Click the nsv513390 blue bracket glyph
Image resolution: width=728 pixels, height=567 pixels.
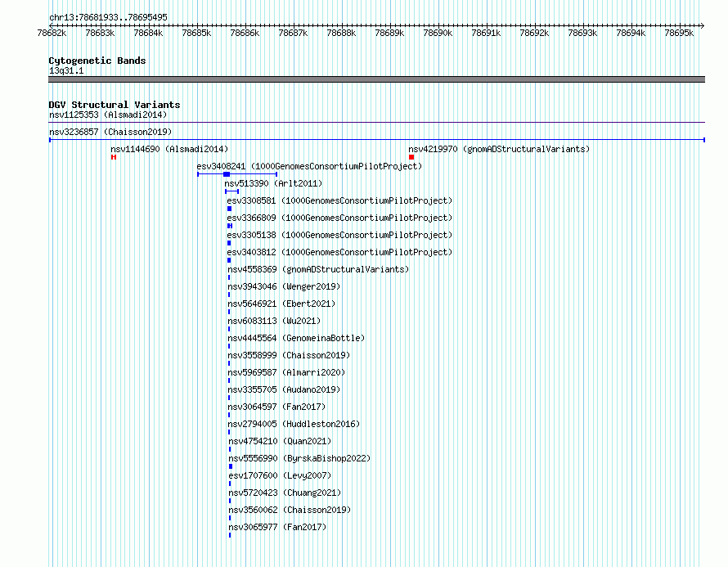click(x=232, y=191)
